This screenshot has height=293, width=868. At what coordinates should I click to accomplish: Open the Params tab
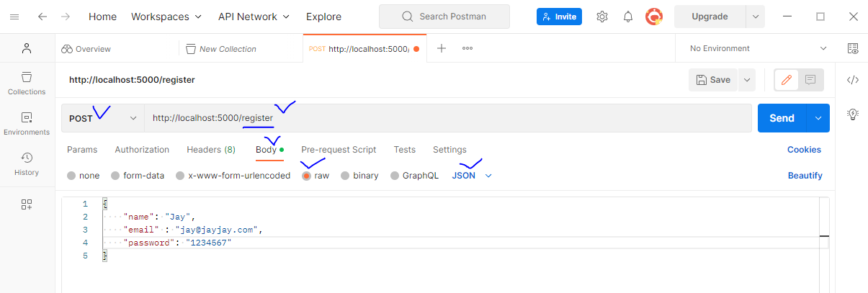pos(82,150)
